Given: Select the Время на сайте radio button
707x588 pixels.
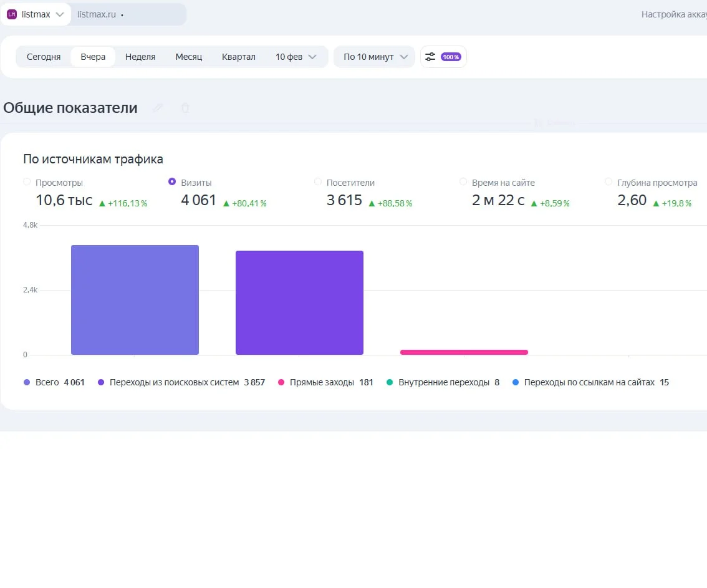Looking at the screenshot, I should click(463, 182).
